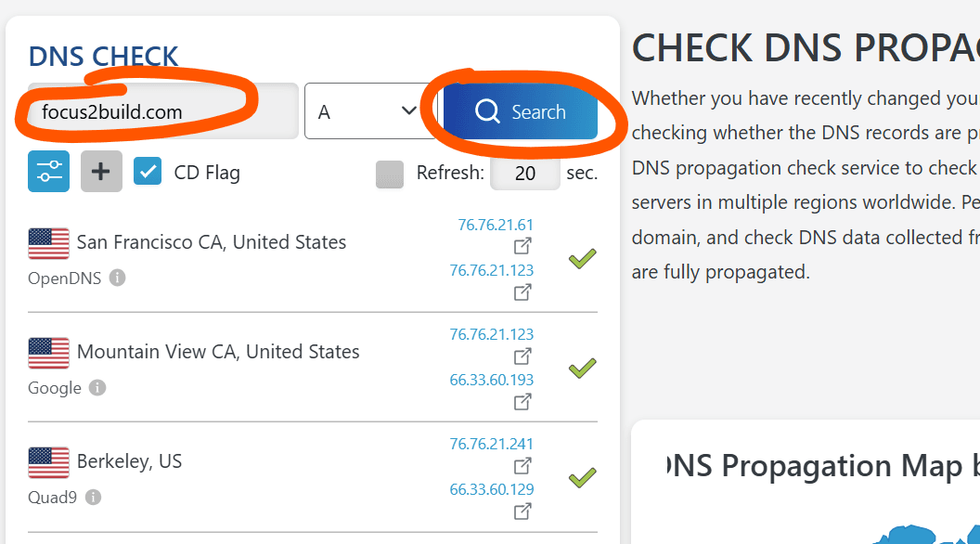Click green checkmark for Berkeley result
This screenshot has width=980, height=544.
pyautogui.click(x=582, y=477)
